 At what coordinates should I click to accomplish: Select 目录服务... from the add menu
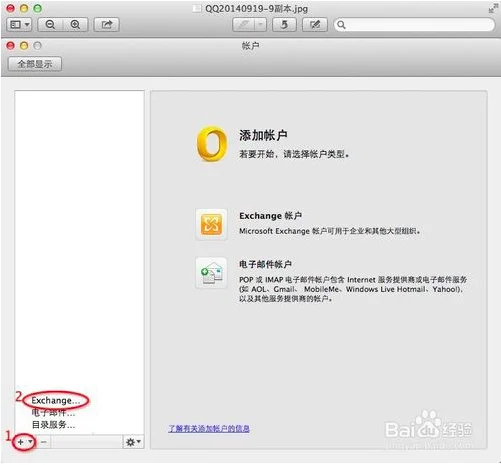(53, 425)
